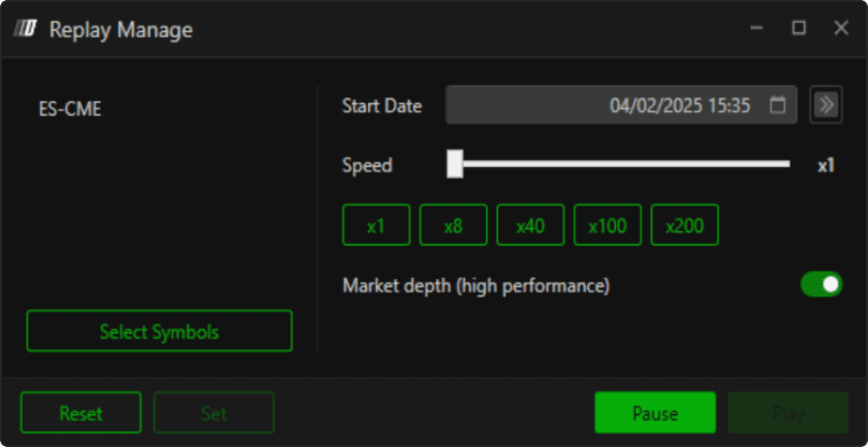The height and width of the screenshot is (447, 868).
Task: Choose the x40 speed preset
Action: point(530,225)
